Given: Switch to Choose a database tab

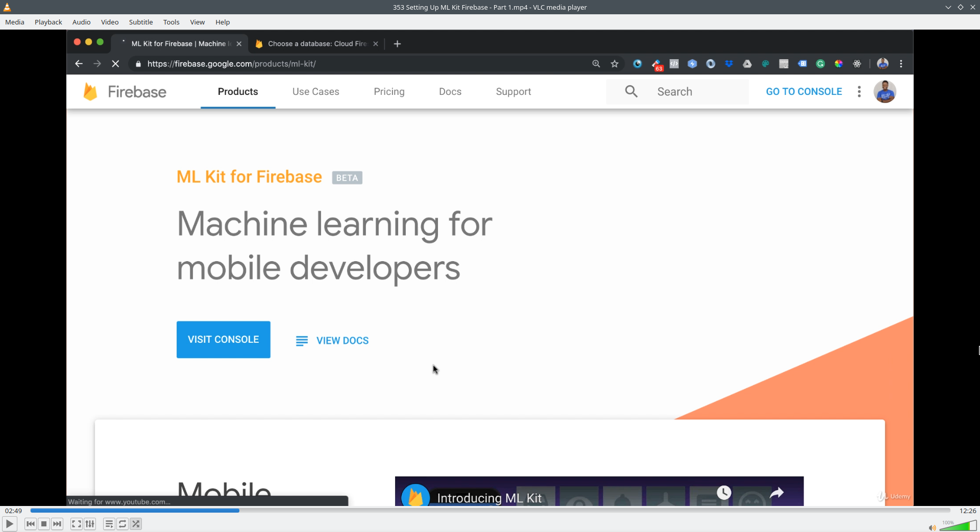Looking at the screenshot, I should tap(316, 44).
